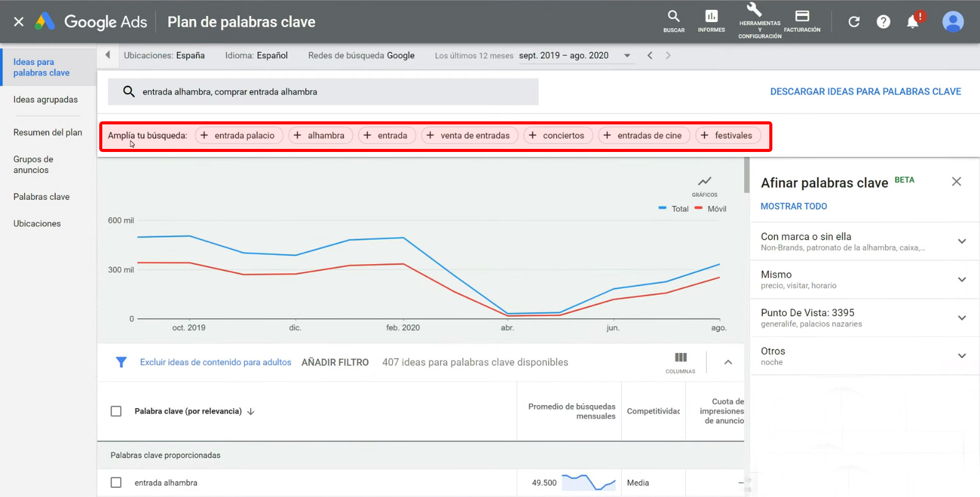Image resolution: width=980 pixels, height=497 pixels.
Task: Select the 'entrada alhambra' checkbox
Action: pos(116,483)
